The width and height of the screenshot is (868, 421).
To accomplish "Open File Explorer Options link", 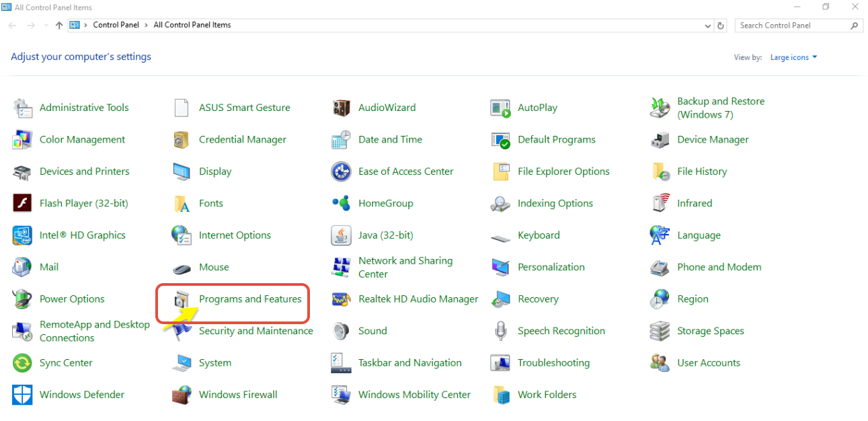I will click(563, 171).
